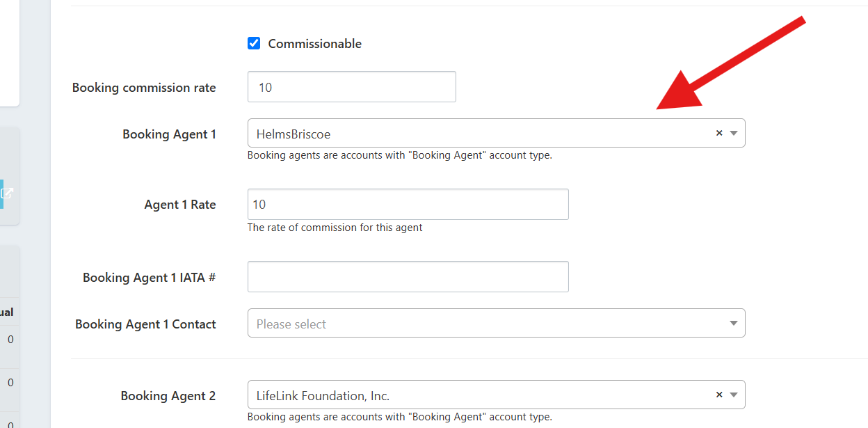The height and width of the screenshot is (428, 868).
Task: Click the empty Booking Agent 1 IATA # field
Action: coord(408,277)
